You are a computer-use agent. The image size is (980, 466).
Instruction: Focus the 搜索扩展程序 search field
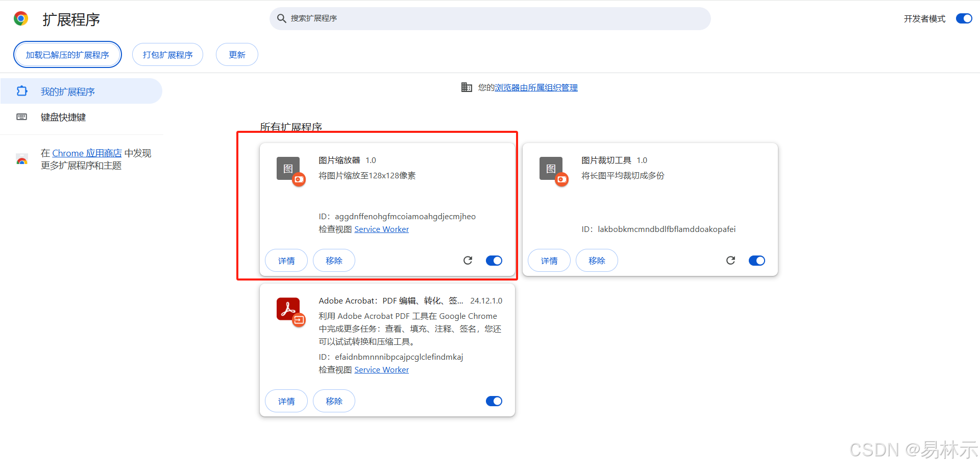(490, 18)
